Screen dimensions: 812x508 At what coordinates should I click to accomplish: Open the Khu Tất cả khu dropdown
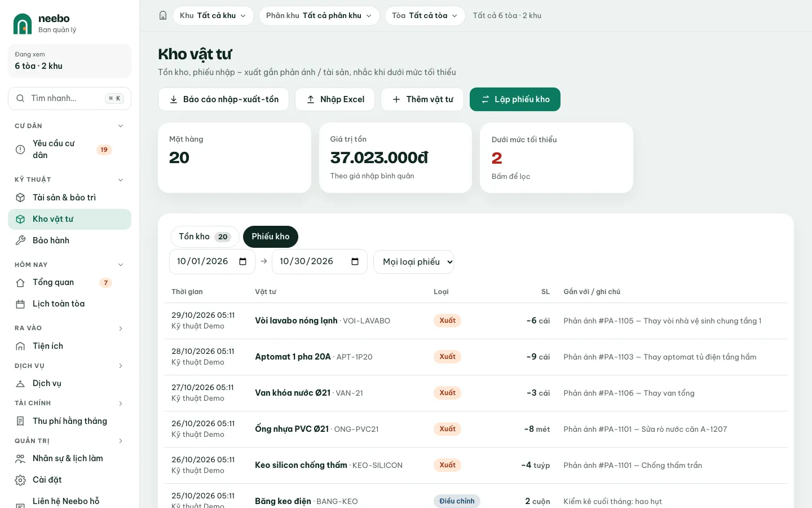(x=213, y=16)
